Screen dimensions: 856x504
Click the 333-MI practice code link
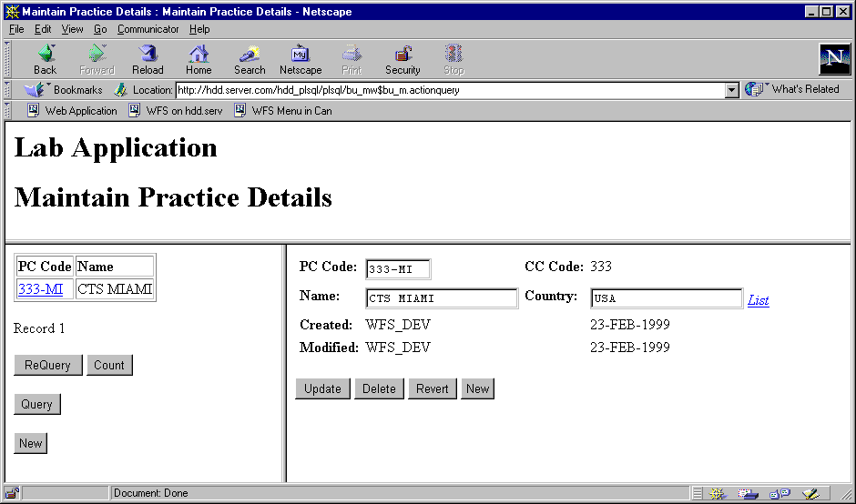point(40,289)
